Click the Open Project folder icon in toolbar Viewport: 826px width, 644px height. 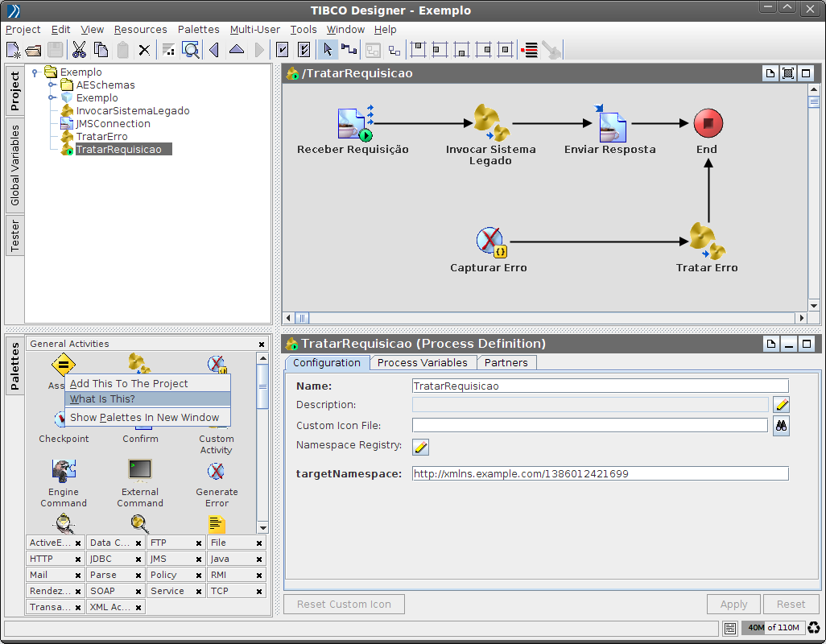click(34, 50)
